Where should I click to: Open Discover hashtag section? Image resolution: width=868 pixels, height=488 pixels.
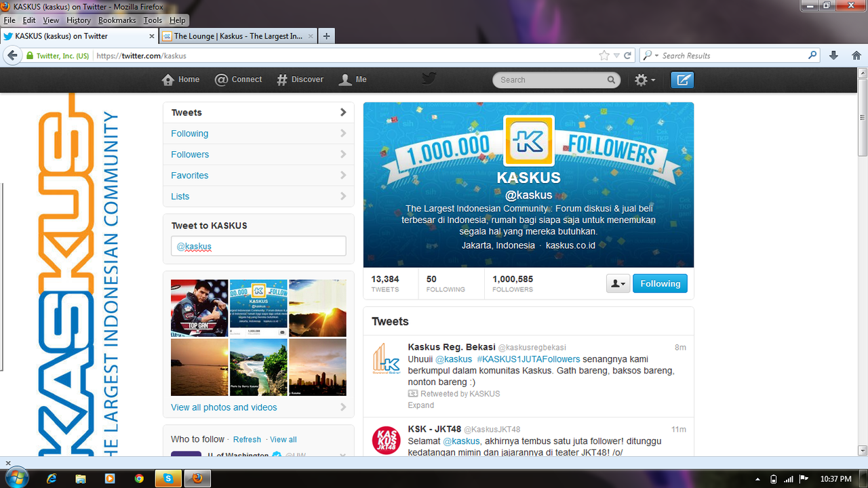(300, 80)
